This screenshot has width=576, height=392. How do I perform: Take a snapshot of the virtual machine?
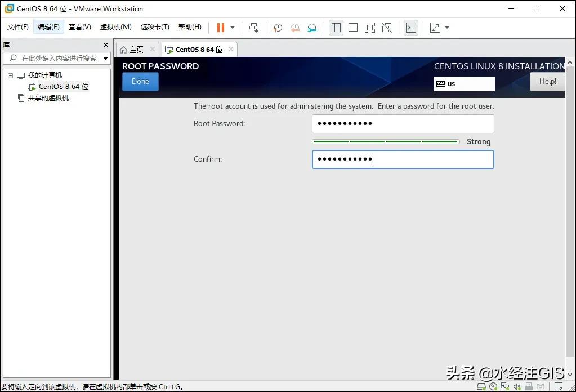(x=278, y=27)
